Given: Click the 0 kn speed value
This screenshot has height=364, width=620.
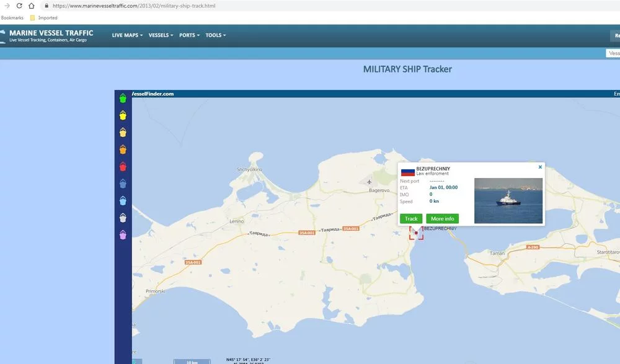Looking at the screenshot, I should [x=434, y=201].
